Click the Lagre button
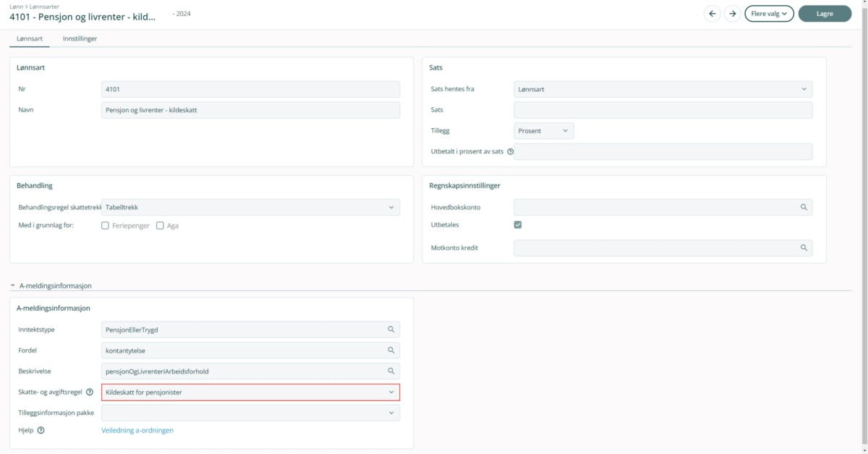 824,14
